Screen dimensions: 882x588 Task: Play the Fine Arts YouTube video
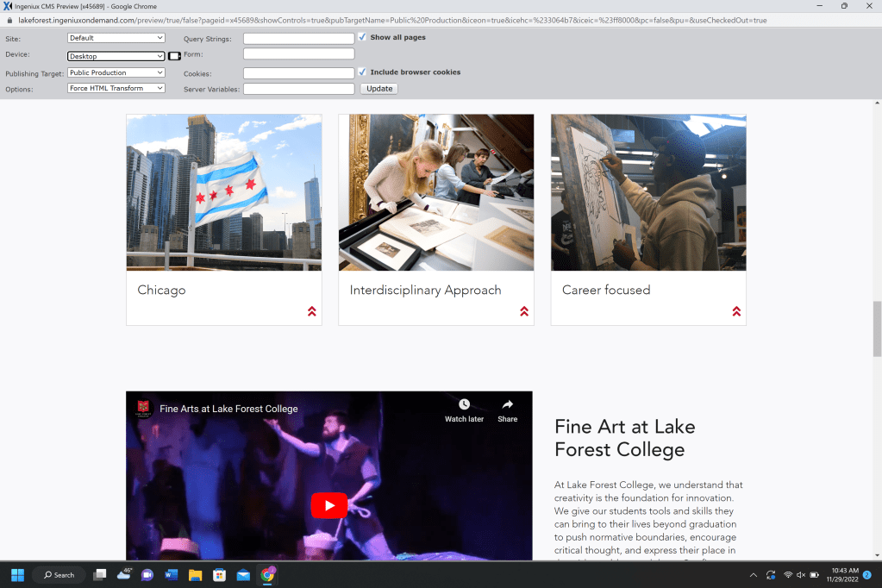click(x=328, y=505)
